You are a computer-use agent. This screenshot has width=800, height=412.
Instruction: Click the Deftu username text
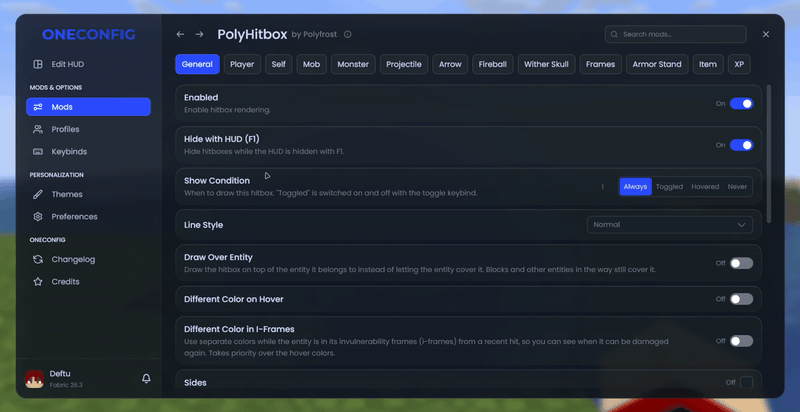click(x=60, y=374)
